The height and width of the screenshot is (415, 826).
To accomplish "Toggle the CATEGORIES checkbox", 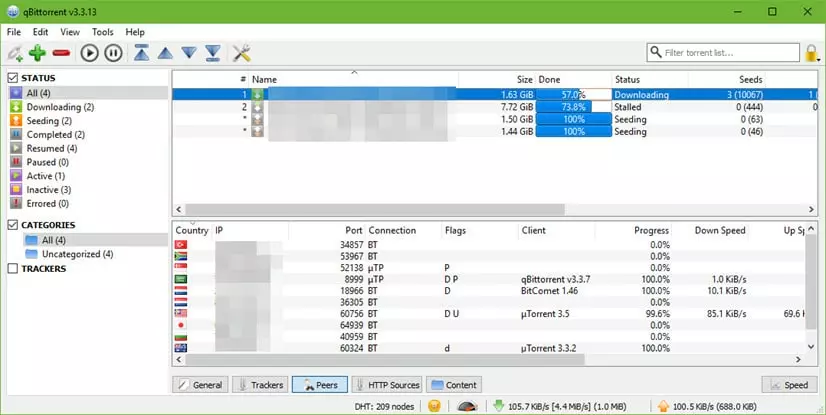I will click(13, 225).
